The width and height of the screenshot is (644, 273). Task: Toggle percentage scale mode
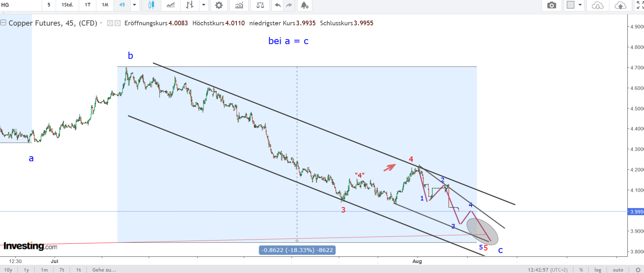tap(581, 270)
